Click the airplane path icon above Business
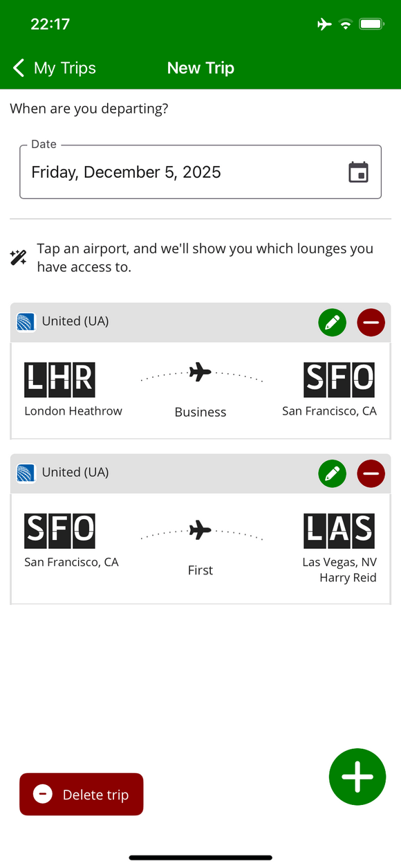The image size is (401, 868). (x=200, y=374)
